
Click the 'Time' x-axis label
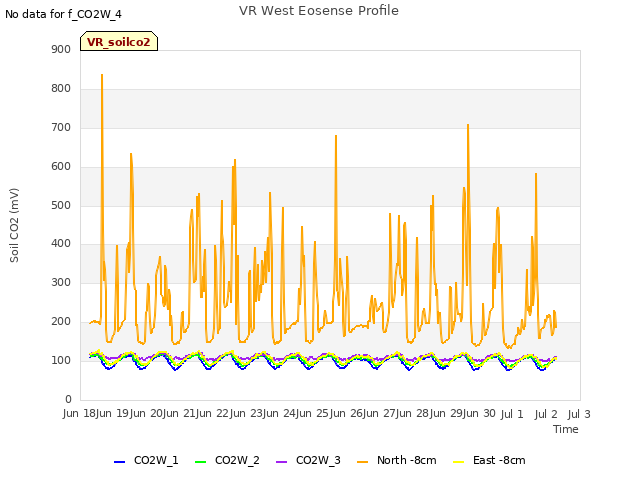[x=566, y=429]
